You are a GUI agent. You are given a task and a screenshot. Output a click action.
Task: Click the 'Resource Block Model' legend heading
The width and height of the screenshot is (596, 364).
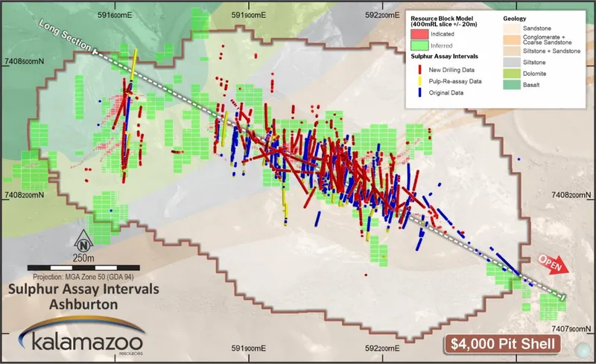(x=443, y=22)
